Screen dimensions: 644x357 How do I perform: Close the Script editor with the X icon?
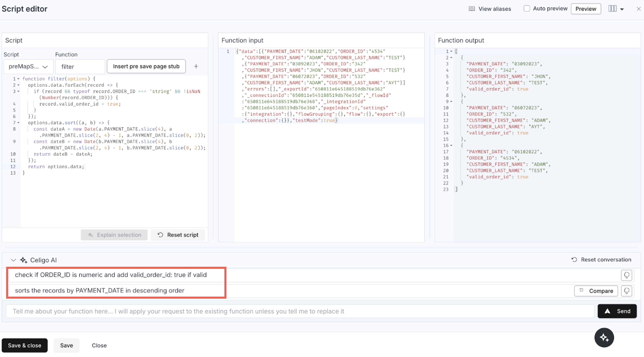click(638, 9)
